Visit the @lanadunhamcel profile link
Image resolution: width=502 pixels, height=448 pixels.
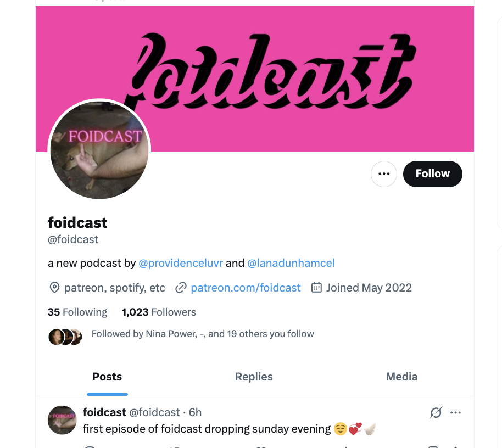tap(291, 263)
